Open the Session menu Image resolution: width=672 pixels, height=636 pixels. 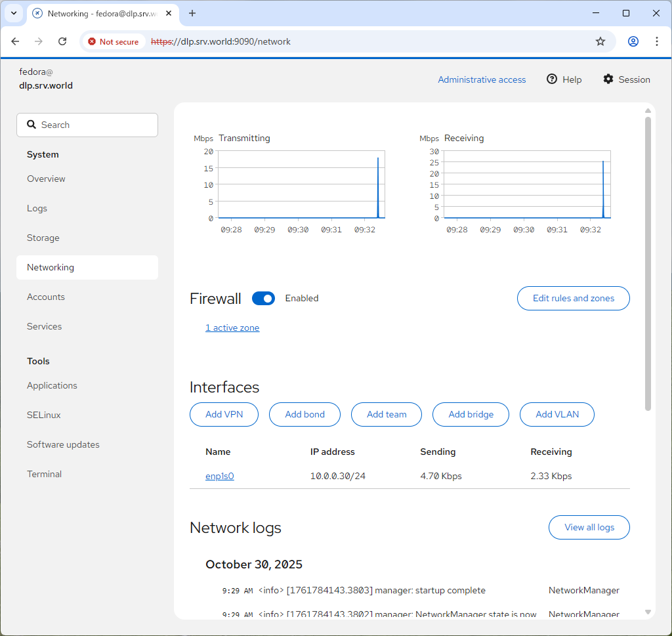[626, 79]
